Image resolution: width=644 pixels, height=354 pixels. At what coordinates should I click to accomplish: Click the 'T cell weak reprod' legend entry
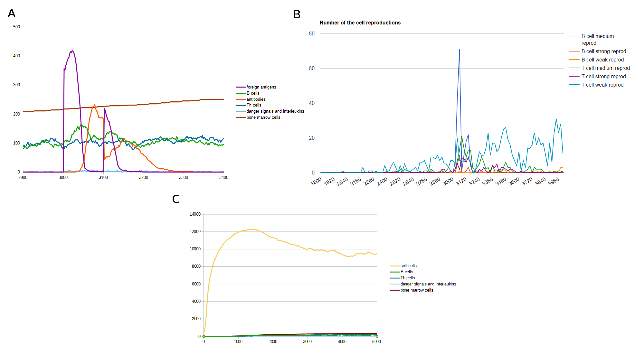[602, 85]
